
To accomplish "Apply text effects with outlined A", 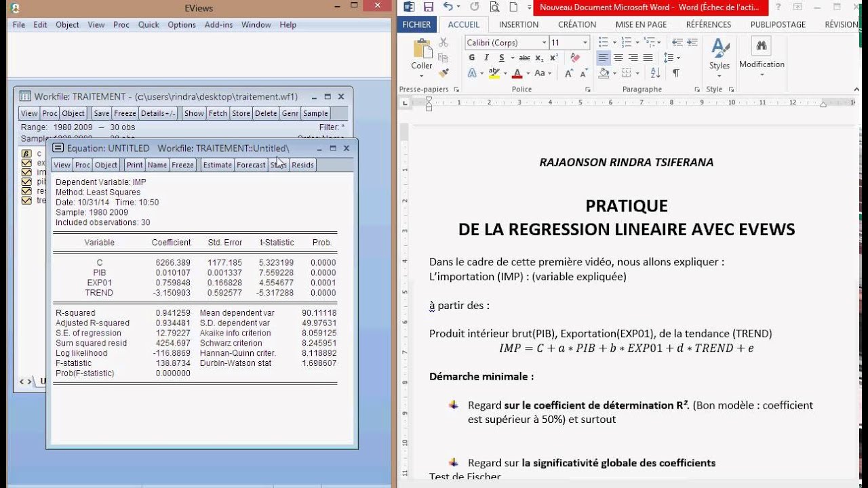I will click(x=473, y=73).
